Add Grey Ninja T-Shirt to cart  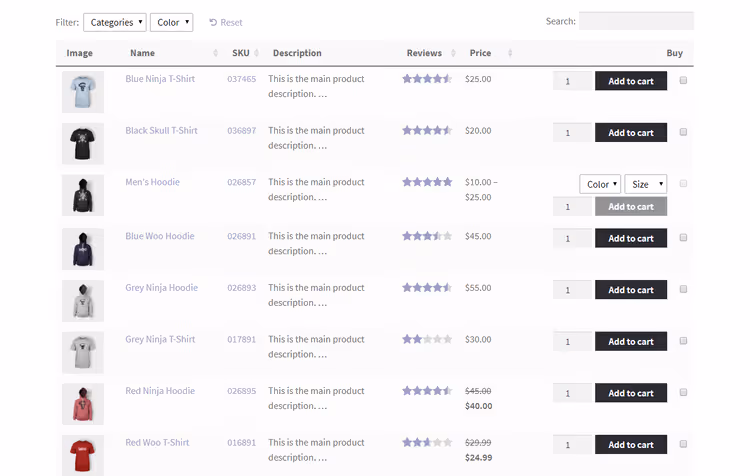click(631, 342)
